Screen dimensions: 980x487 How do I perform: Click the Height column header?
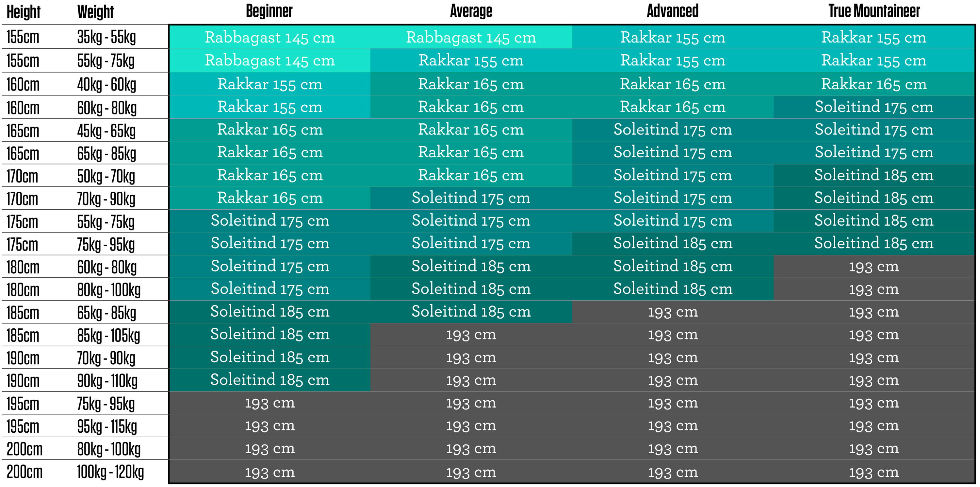[x=24, y=12]
